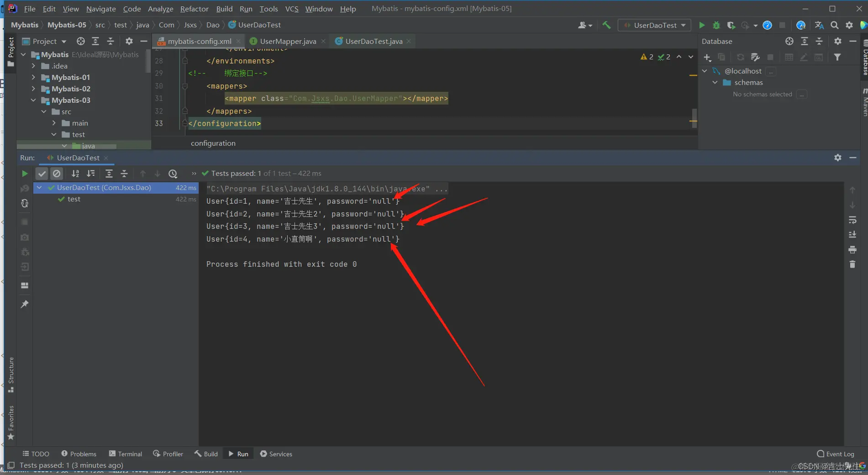Click the translate icon in top toolbar
868x475 pixels.
click(x=819, y=25)
